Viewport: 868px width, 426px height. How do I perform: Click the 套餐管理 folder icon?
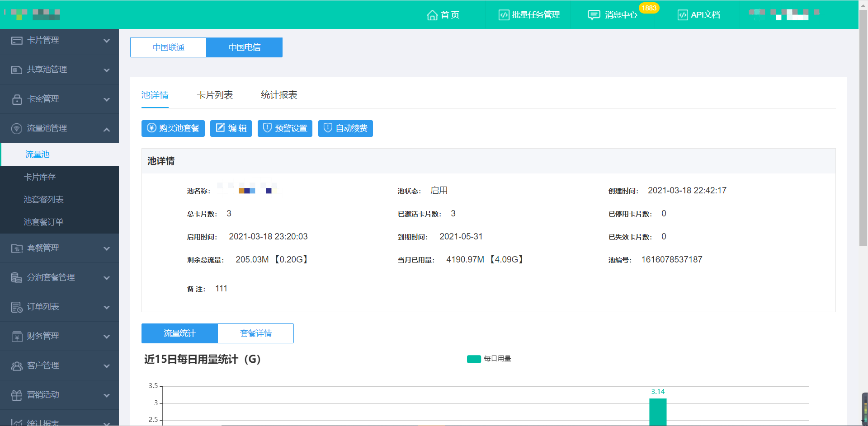[17, 248]
